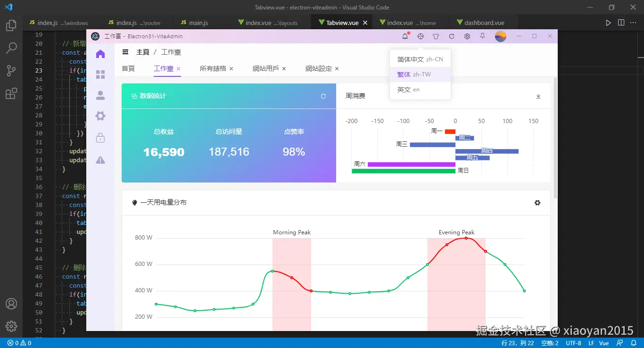Refresh the 数据统计 card
Image resolution: width=644 pixels, height=348 pixels.
323,96
